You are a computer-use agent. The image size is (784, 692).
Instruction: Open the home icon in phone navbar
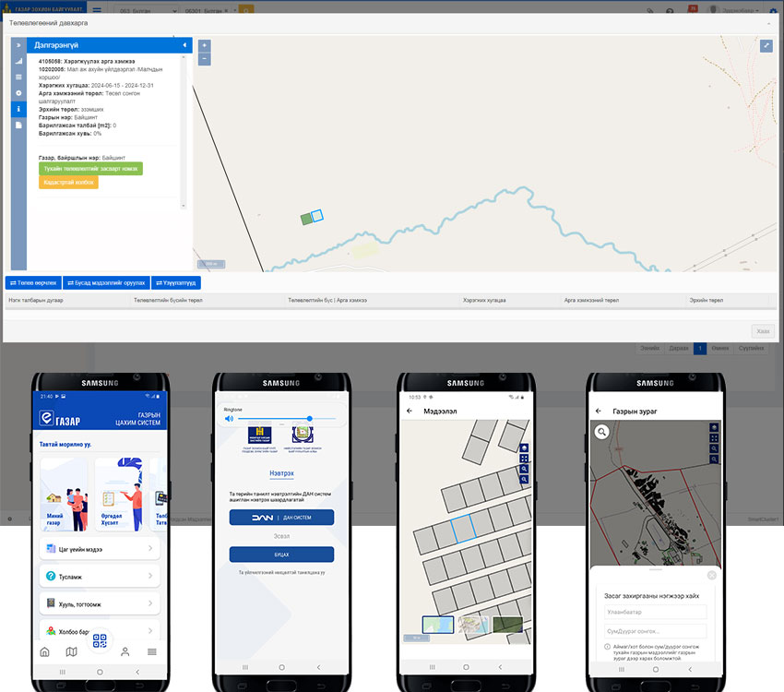coord(44,651)
